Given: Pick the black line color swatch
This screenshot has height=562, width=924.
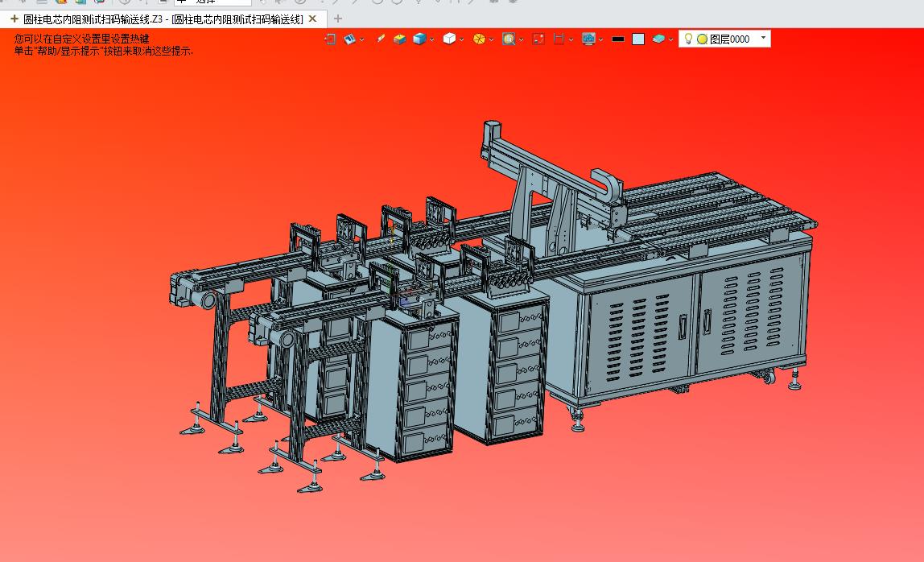Looking at the screenshot, I should [617, 39].
